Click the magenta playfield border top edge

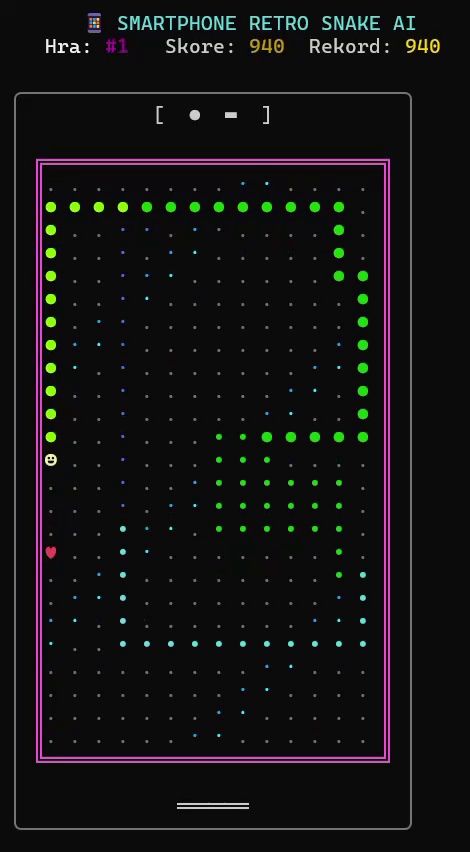click(x=213, y=161)
